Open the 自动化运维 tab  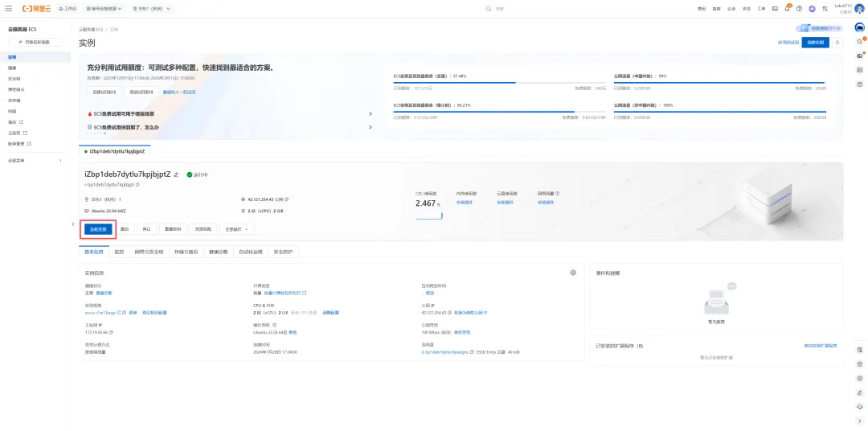pos(251,252)
